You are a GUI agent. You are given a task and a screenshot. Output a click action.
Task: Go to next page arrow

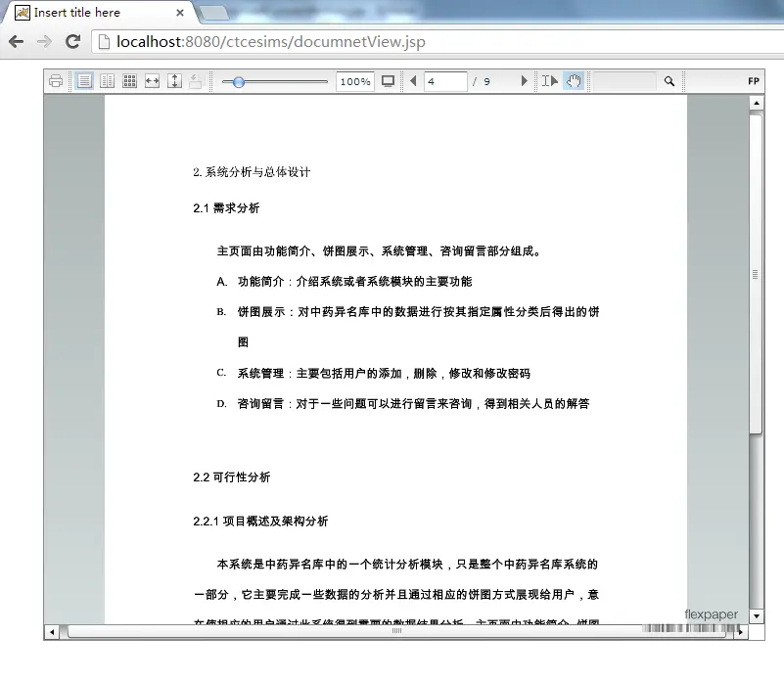tap(524, 81)
